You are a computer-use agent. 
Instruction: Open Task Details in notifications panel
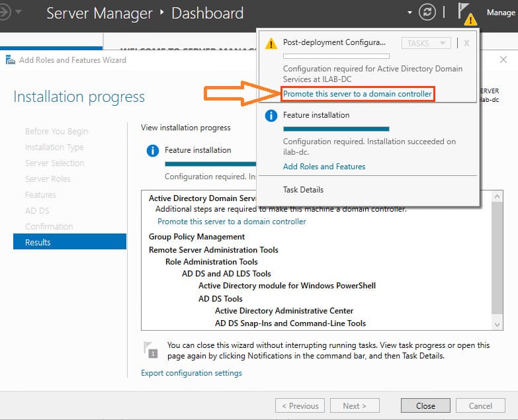303,190
